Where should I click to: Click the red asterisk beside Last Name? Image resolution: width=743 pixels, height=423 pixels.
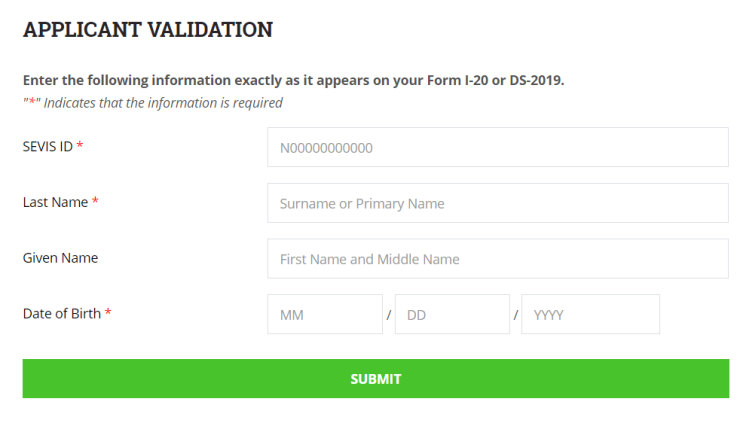coord(95,201)
